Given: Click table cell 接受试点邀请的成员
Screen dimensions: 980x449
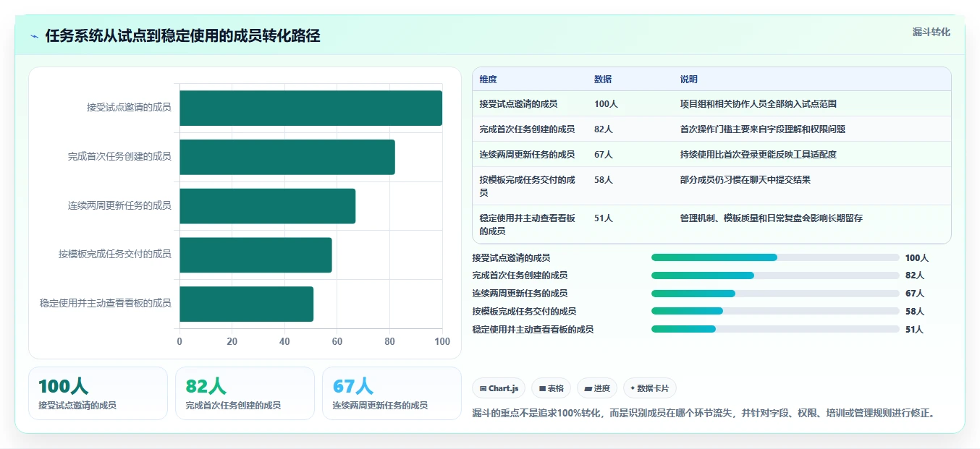Looking at the screenshot, I should click(518, 104).
